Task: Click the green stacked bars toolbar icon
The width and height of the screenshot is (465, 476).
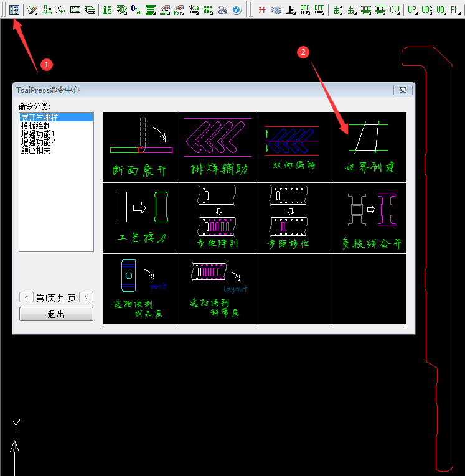Action: pos(151,10)
